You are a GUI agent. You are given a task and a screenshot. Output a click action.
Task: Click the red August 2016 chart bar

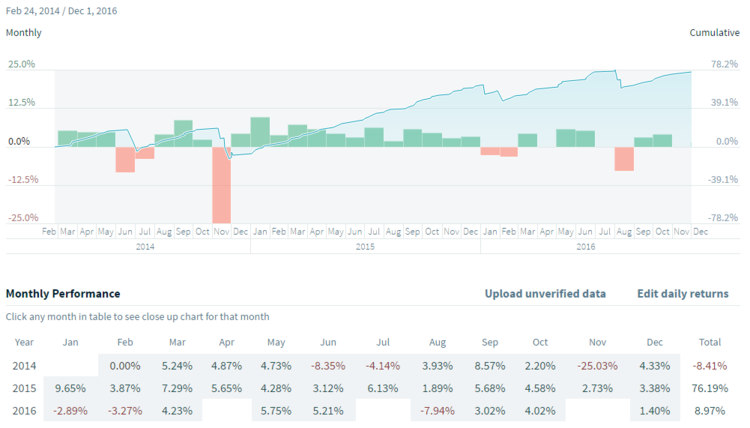tap(624, 159)
